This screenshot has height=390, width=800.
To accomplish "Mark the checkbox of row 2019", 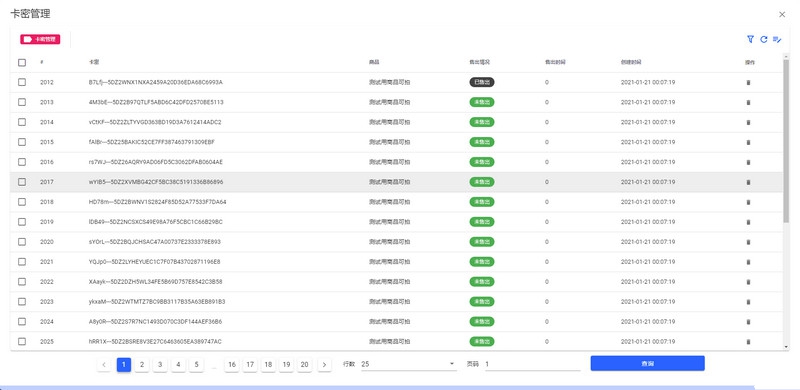I will pos(22,222).
